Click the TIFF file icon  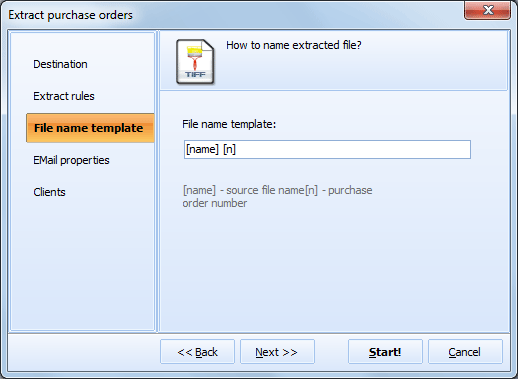click(x=195, y=62)
